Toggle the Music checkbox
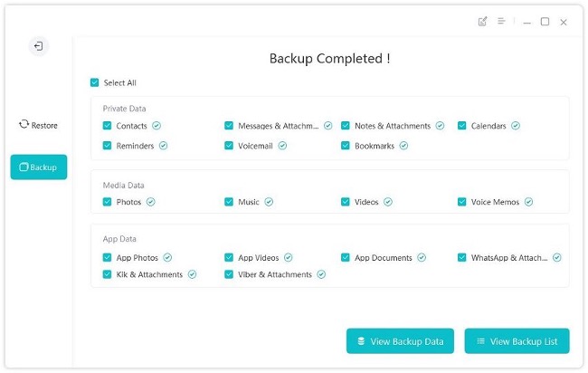This screenshot has height=373, width=588. [229, 202]
